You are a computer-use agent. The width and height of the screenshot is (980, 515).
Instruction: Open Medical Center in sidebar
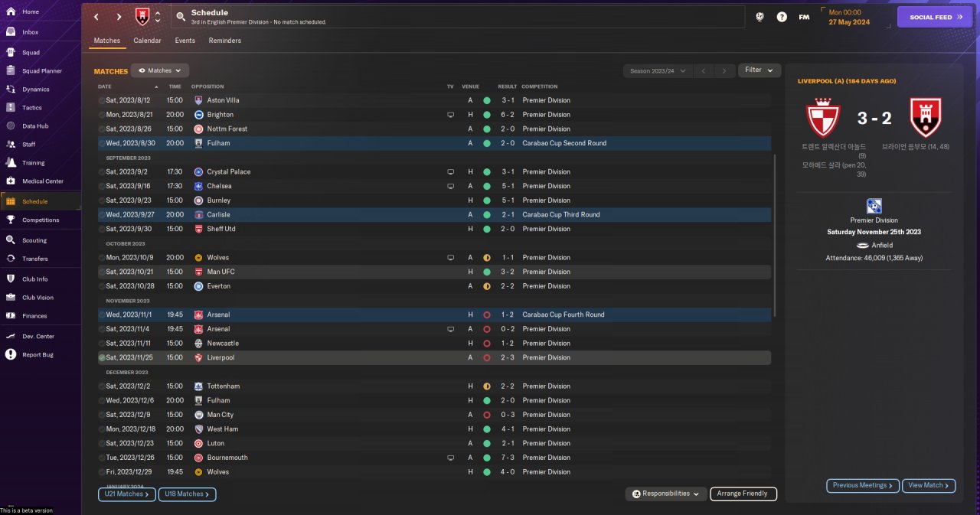click(x=41, y=181)
